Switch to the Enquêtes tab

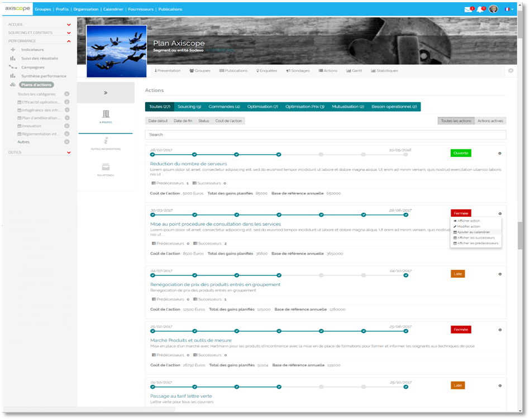(x=267, y=70)
